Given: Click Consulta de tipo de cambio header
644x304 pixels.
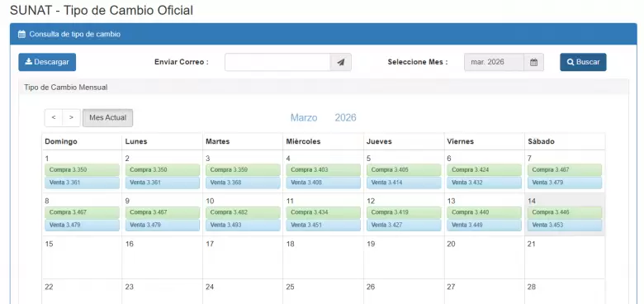Looking at the screenshot, I should [x=75, y=35].
